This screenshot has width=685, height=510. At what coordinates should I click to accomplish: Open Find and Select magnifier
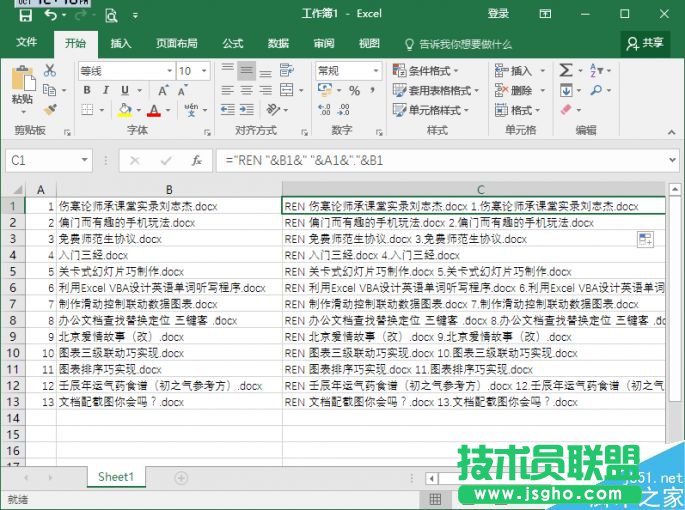click(x=596, y=90)
